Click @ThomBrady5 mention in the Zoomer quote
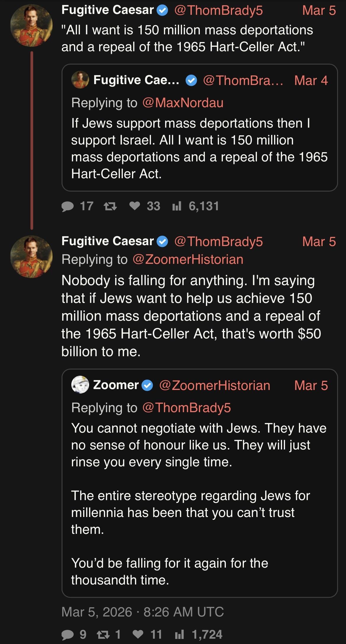The width and height of the screenshot is (346, 644). coord(186,408)
